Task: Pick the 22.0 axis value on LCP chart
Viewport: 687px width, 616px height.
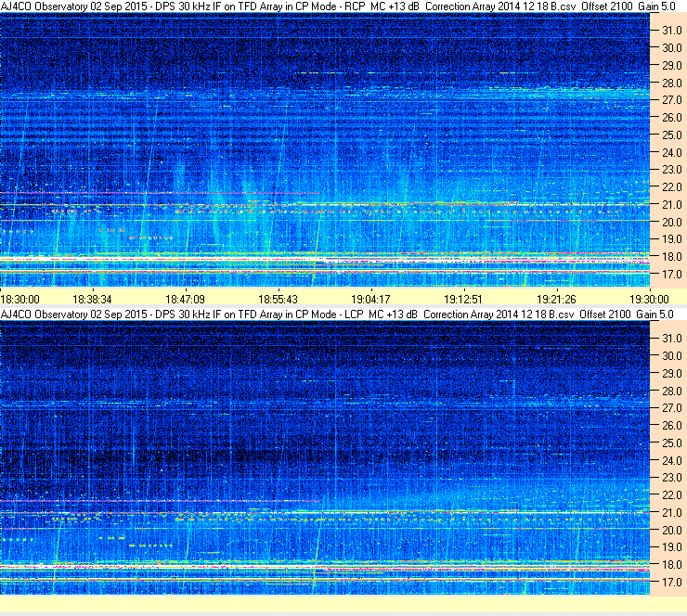Action: click(x=671, y=495)
